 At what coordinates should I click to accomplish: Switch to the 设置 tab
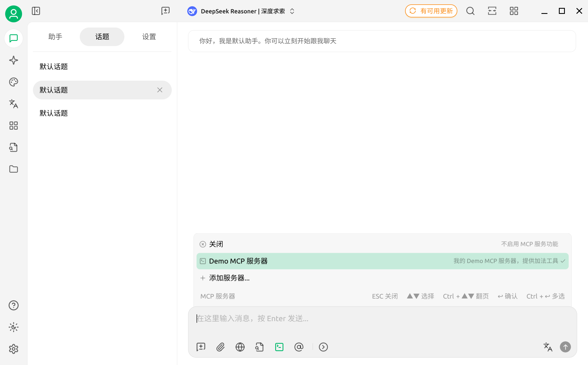coord(149,37)
